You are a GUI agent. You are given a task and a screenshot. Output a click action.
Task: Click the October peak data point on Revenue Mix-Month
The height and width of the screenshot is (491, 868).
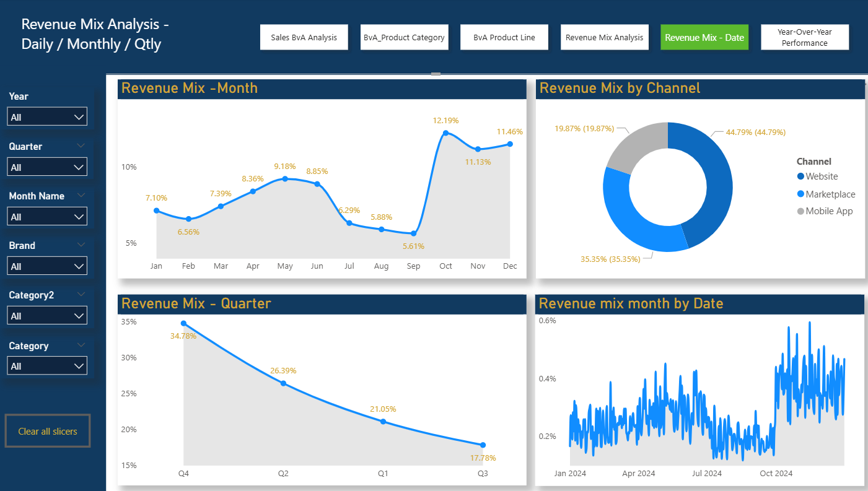(445, 132)
